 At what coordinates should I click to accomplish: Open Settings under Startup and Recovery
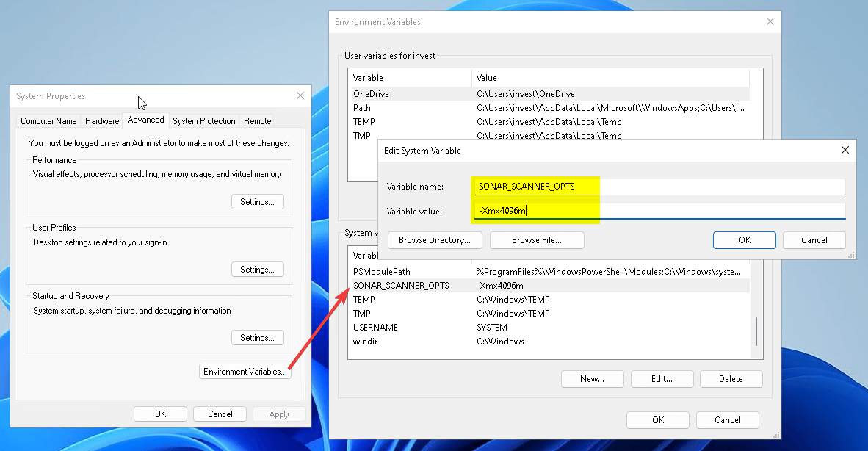257,337
